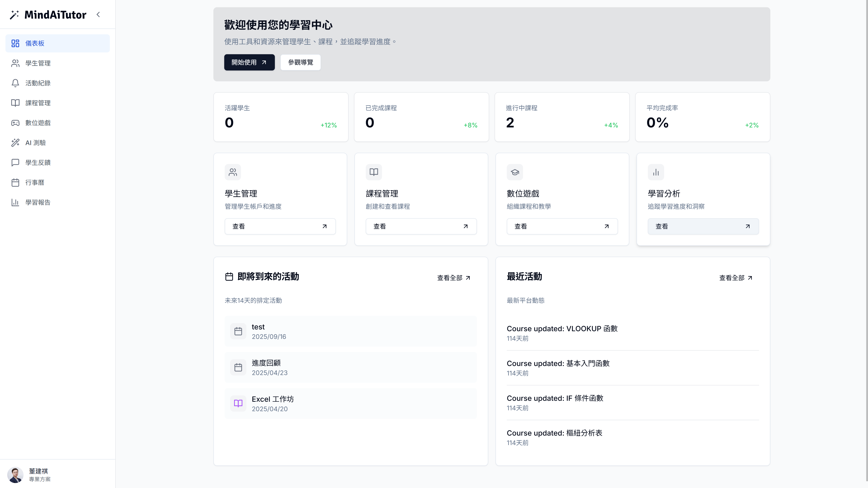Click the chat bubble icon for 學生反饋

pos(15,163)
